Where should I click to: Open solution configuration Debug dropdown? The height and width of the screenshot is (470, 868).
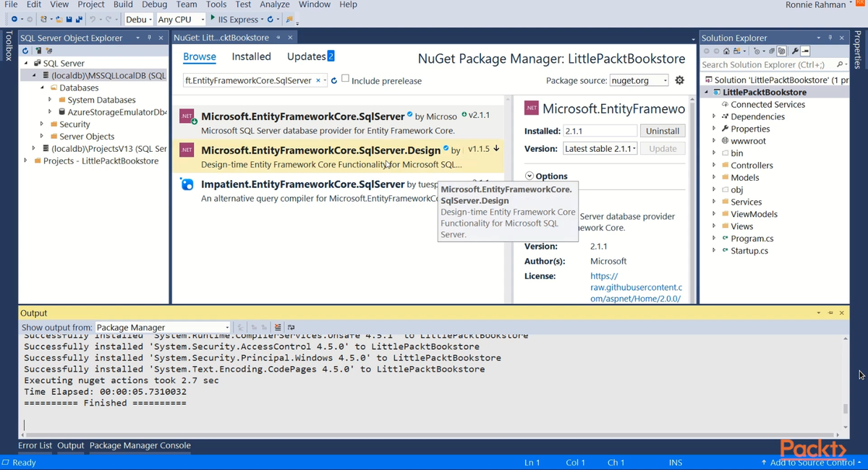pyautogui.click(x=137, y=20)
